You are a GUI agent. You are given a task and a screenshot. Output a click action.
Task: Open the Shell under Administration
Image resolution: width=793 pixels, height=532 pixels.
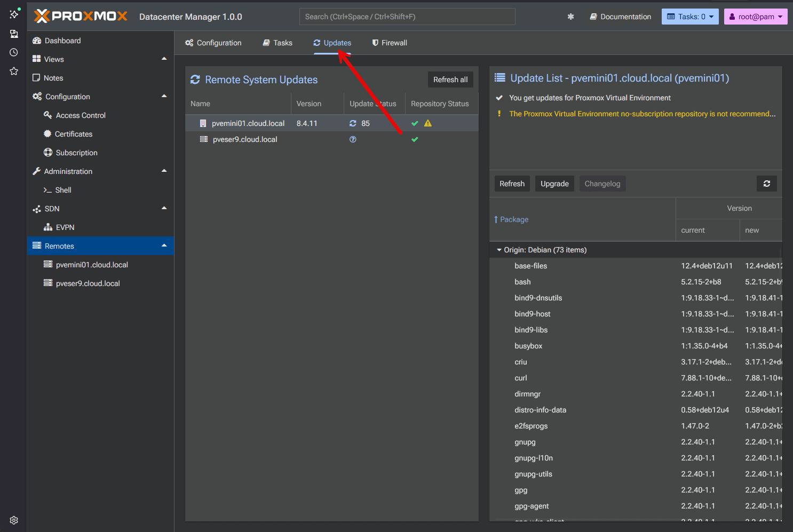pos(62,189)
